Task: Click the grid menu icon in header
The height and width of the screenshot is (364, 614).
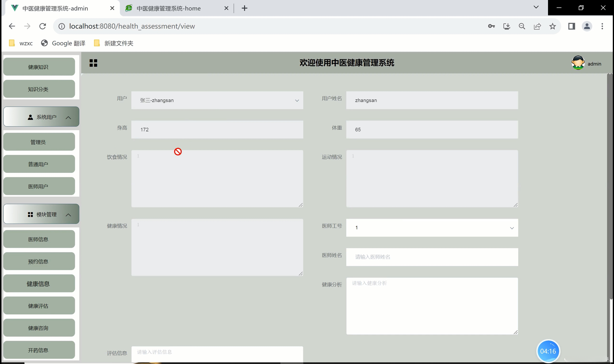Action: [93, 63]
